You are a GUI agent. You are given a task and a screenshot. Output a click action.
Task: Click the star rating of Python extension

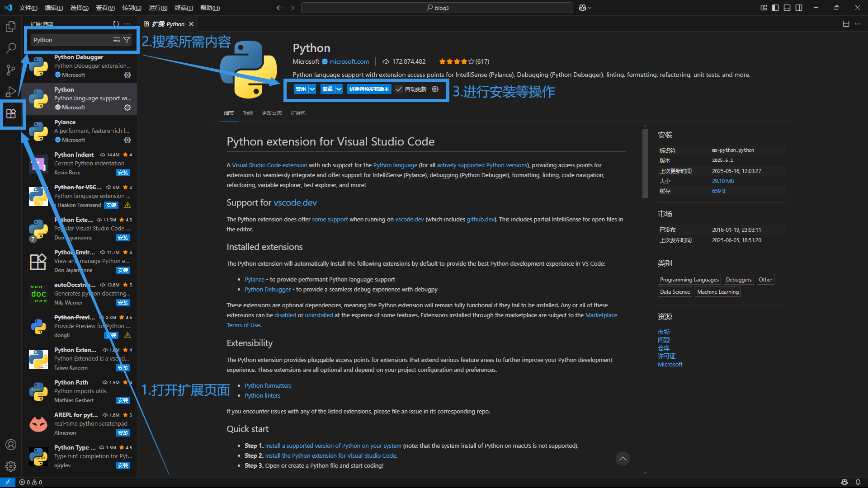[x=457, y=61]
